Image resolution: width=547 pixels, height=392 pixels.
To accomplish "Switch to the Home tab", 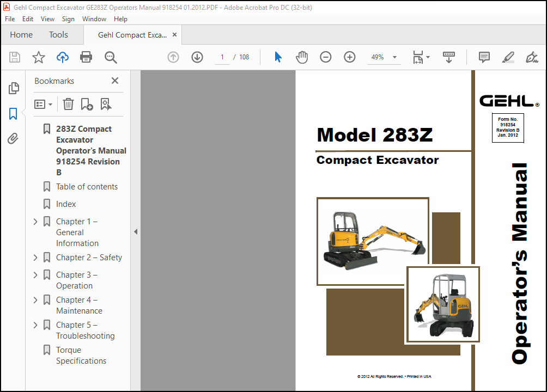I will tap(21, 35).
